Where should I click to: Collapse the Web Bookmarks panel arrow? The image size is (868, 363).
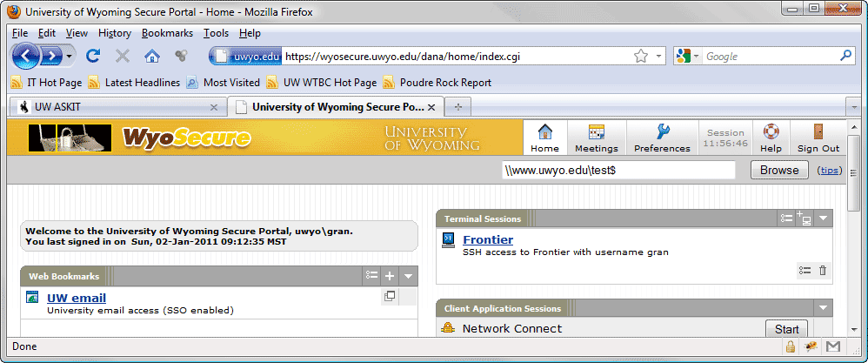pyautogui.click(x=409, y=276)
